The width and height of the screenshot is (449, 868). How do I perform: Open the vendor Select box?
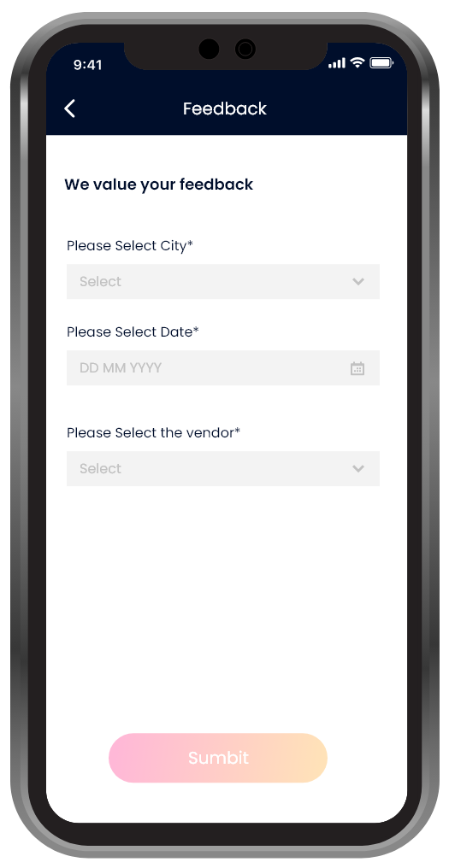coord(223,468)
